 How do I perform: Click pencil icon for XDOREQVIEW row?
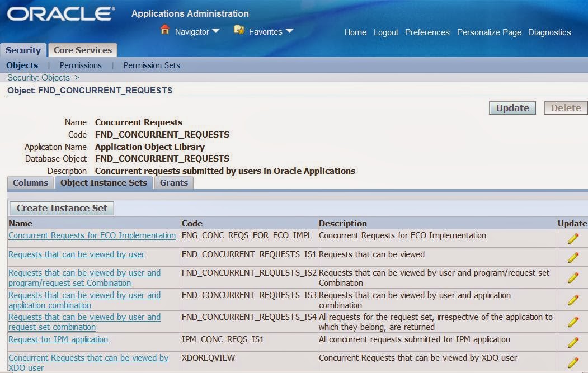coord(573,362)
